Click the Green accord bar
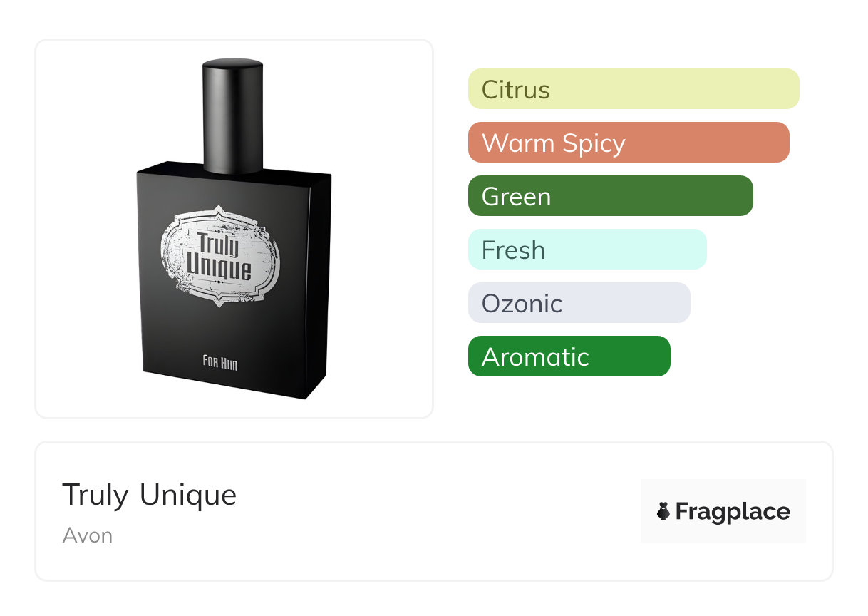 pos(611,196)
